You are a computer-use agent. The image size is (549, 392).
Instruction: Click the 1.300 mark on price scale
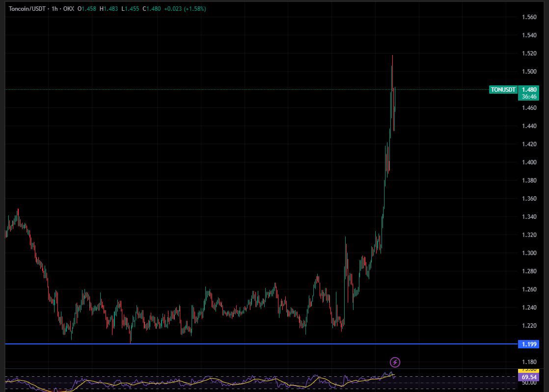[x=529, y=253]
